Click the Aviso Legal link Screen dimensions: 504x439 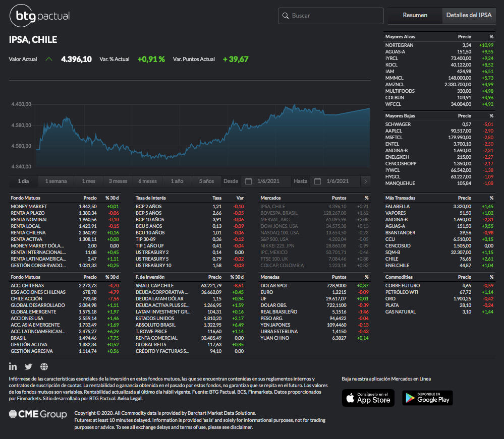tap(130, 399)
